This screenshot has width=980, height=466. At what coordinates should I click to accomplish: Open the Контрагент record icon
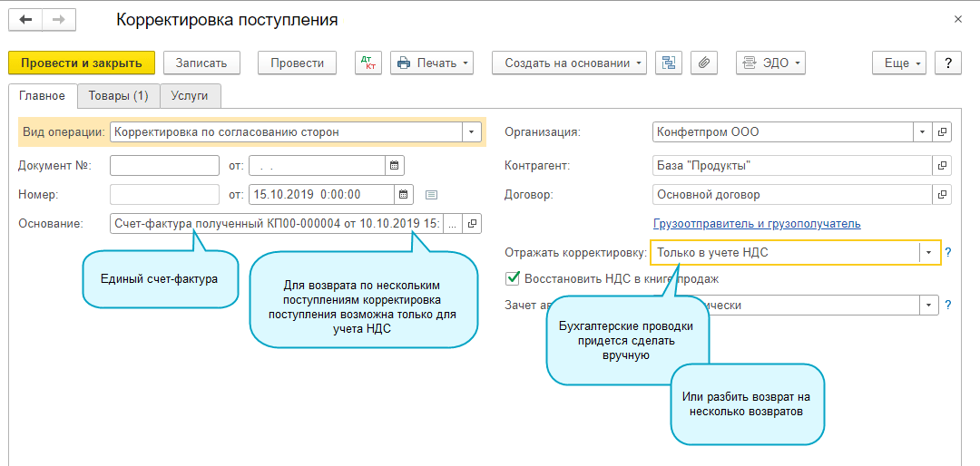coord(943,166)
